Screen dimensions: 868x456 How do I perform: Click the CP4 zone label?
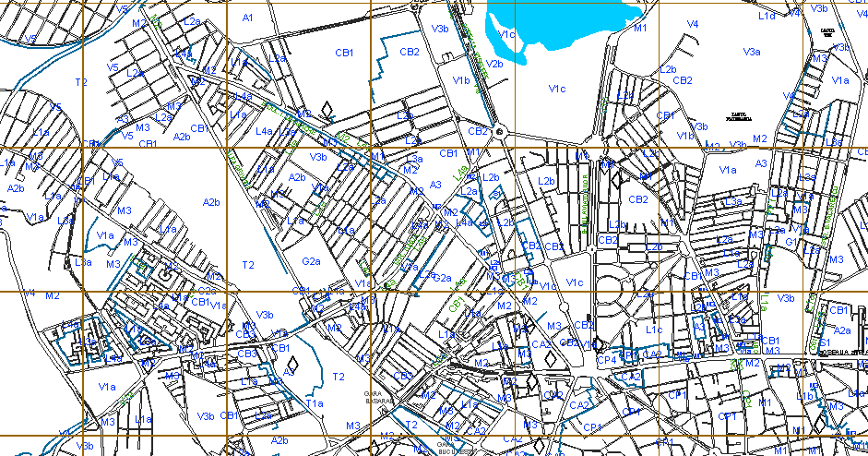(607, 360)
